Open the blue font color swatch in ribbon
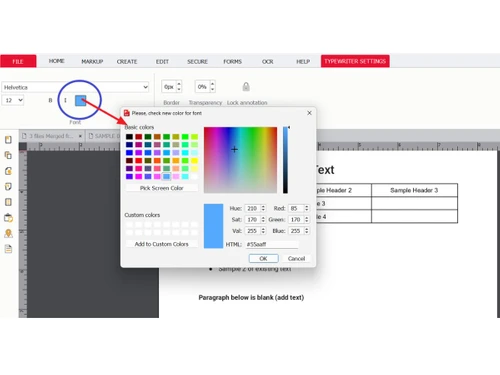The width and height of the screenshot is (500, 375). (81, 100)
